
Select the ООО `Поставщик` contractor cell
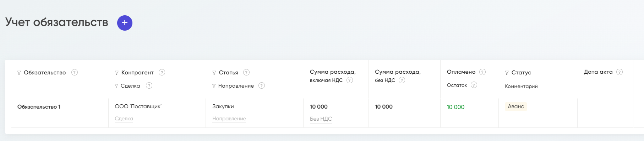point(138,106)
